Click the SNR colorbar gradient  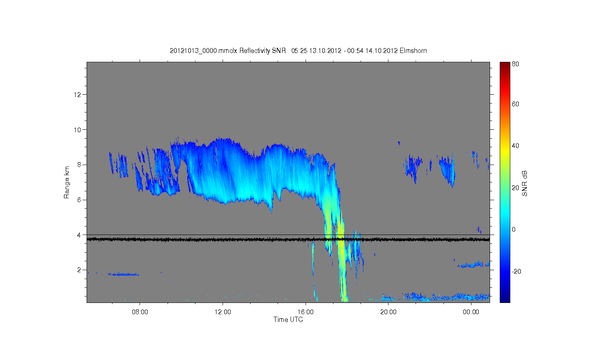[x=505, y=182]
